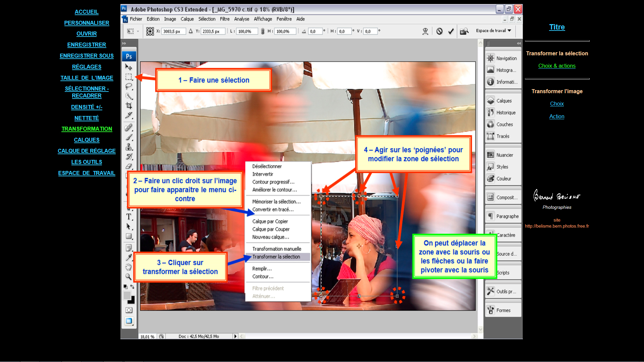Select the Rectangle shape tool
Image resolution: width=644 pixels, height=362 pixels.
click(129, 236)
